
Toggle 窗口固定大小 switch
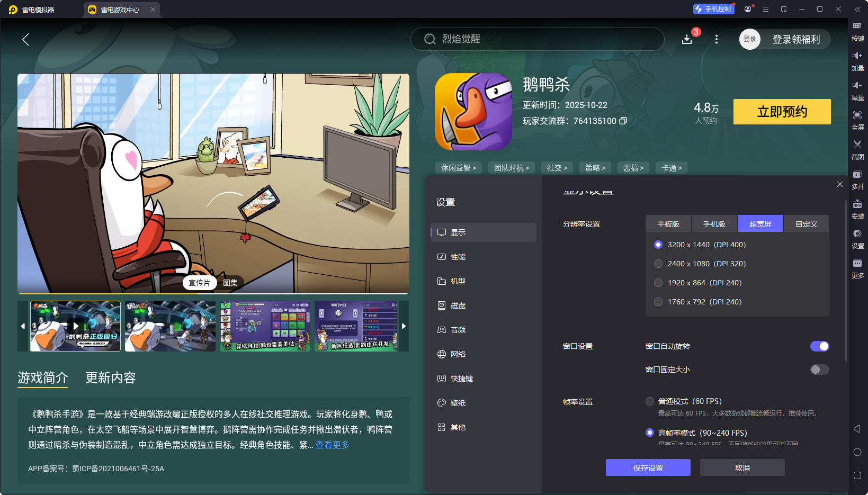(x=820, y=370)
